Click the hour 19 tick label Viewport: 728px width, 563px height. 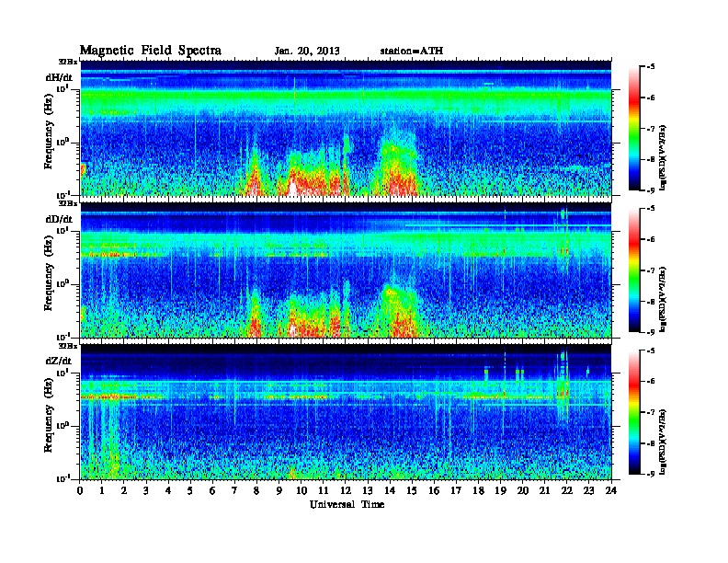[500, 491]
